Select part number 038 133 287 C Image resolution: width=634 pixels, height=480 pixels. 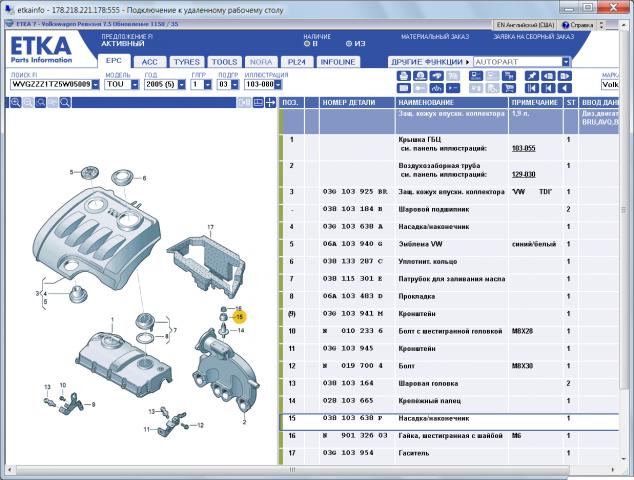tap(352, 262)
